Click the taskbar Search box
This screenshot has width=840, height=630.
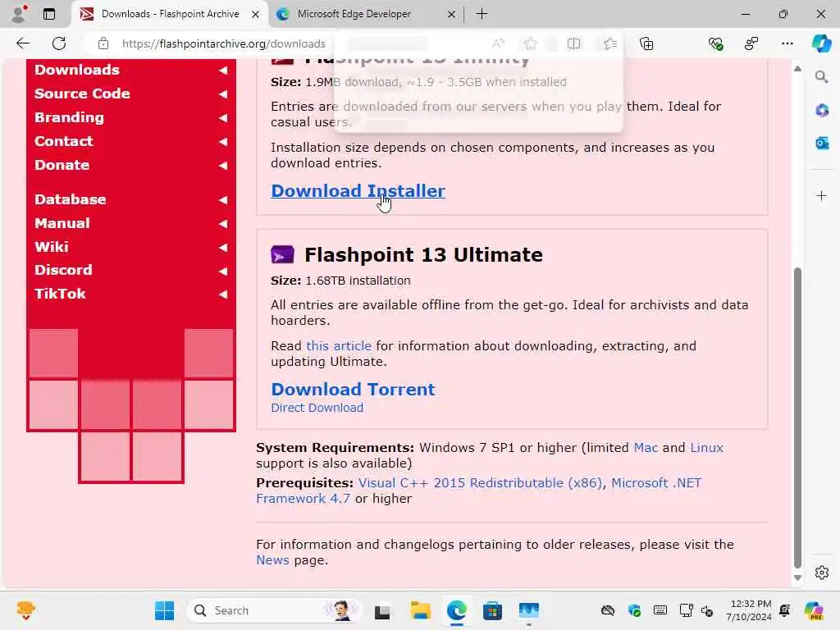[274, 610]
